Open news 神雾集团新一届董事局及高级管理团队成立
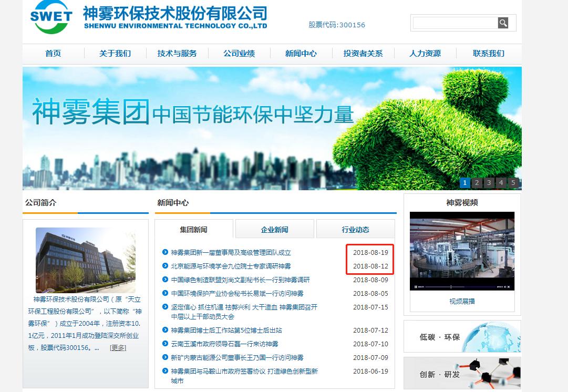 pos(231,253)
